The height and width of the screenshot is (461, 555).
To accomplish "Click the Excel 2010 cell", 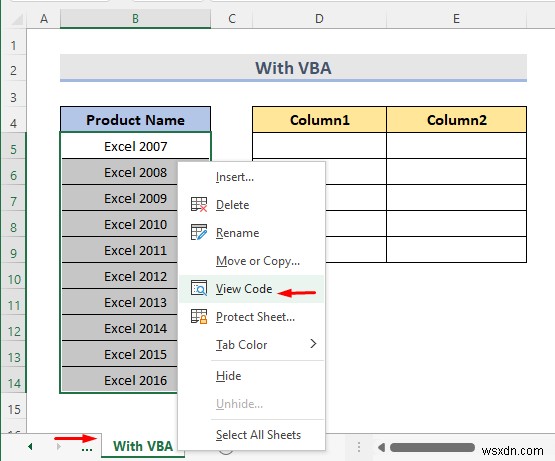I will tap(119, 223).
